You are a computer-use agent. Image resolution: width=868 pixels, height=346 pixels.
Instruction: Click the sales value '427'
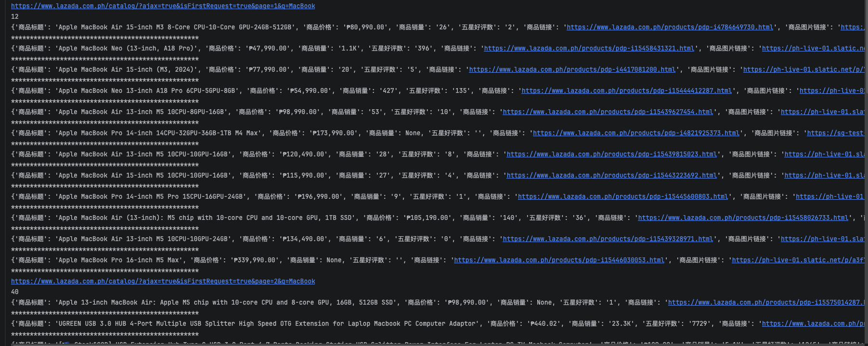pyautogui.click(x=389, y=91)
